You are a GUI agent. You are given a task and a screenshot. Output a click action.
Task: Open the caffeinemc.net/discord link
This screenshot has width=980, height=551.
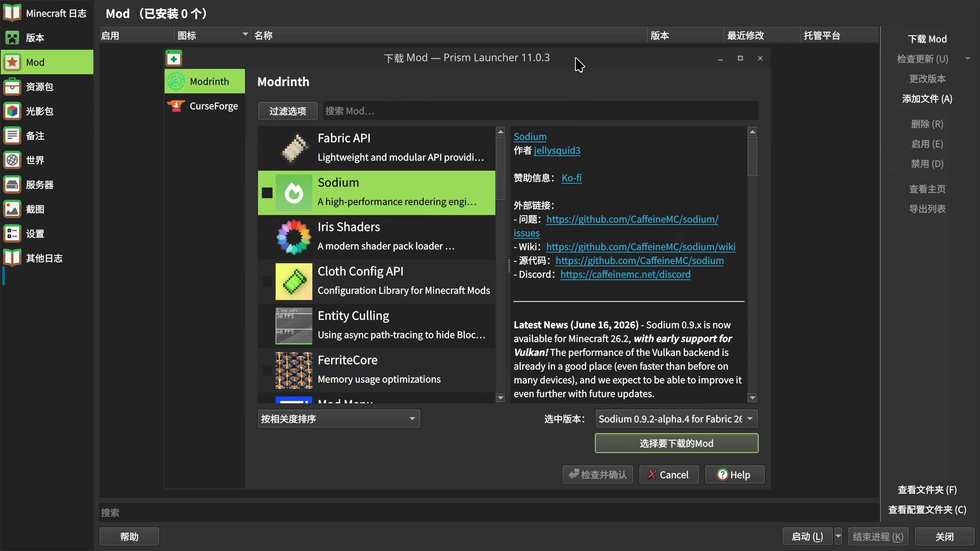(626, 274)
